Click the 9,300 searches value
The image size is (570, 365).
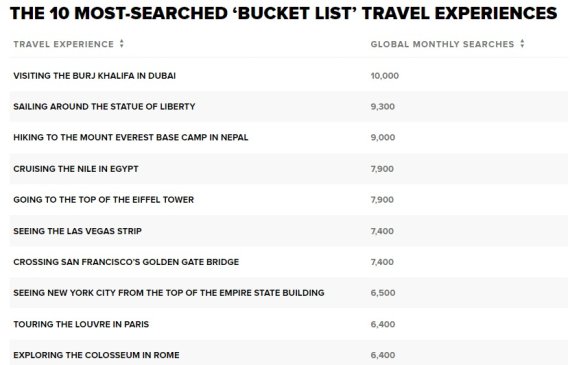(382, 107)
